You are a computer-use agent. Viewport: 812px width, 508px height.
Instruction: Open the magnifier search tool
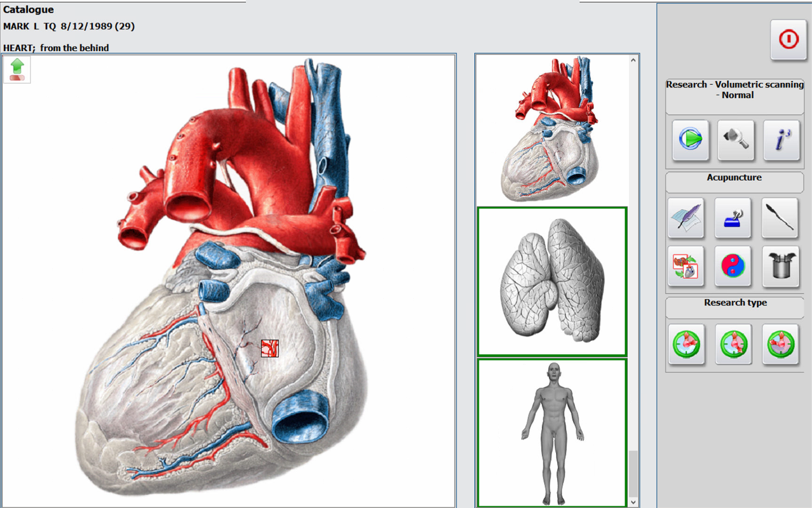point(736,139)
